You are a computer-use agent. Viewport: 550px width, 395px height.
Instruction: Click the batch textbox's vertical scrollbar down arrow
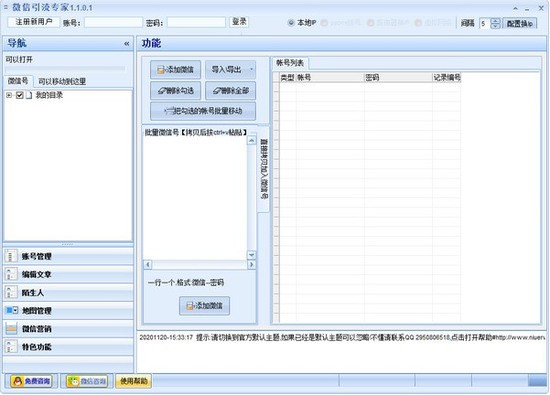251,255
